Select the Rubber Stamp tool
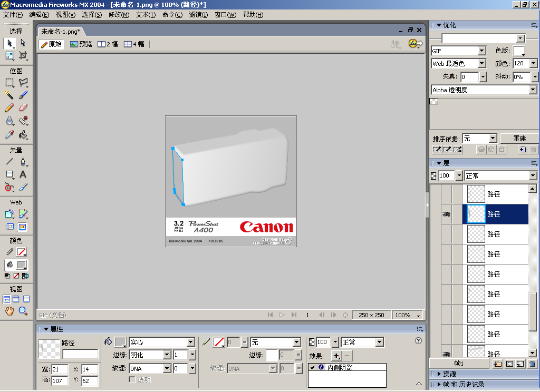Viewport: 540px width, 392px height. (x=23, y=121)
